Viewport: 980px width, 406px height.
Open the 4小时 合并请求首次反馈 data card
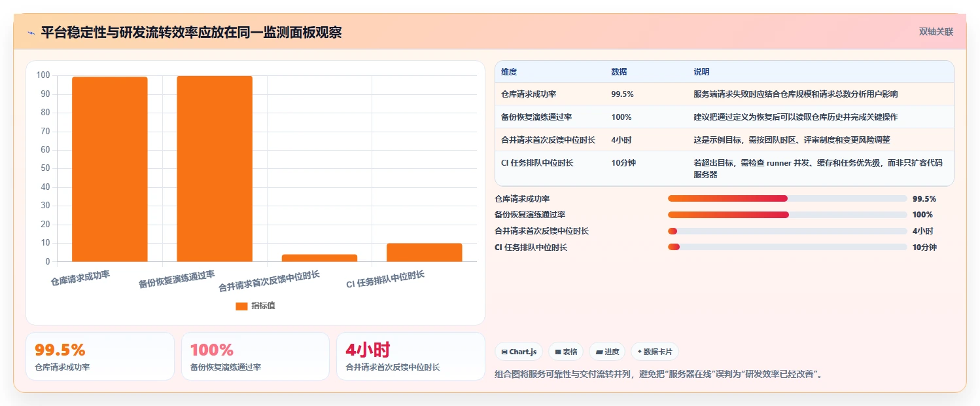point(411,356)
